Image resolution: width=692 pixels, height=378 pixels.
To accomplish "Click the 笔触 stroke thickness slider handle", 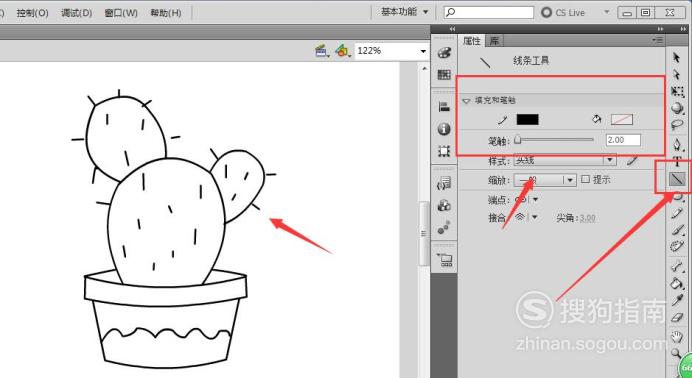I will click(518, 140).
